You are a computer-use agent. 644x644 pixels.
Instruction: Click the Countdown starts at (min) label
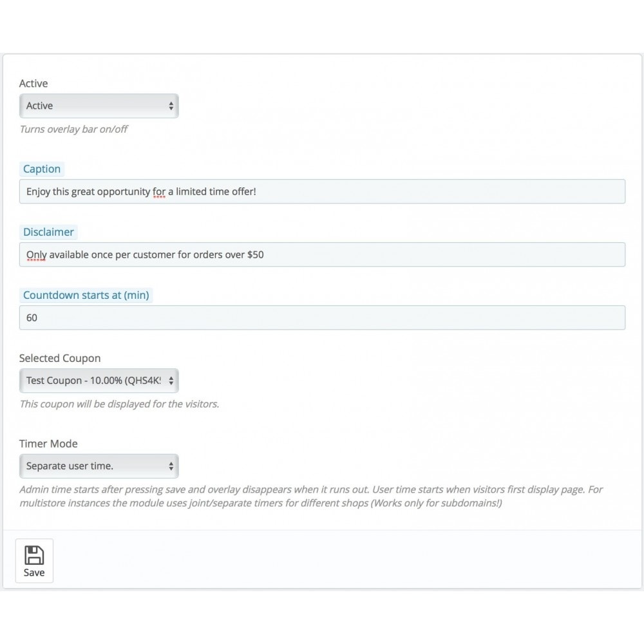86,296
